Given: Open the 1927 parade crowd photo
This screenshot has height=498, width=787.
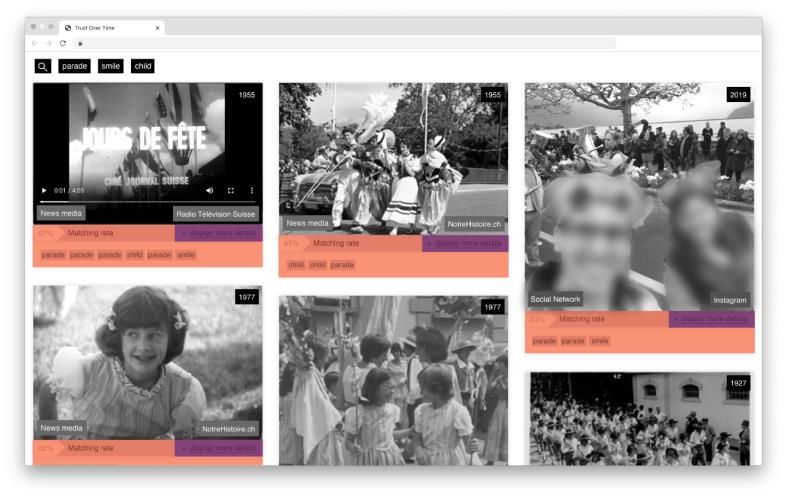Looking at the screenshot, I should click(639, 419).
